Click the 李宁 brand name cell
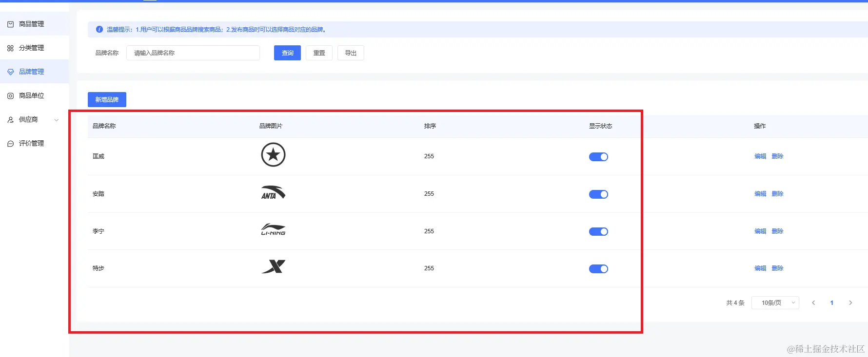 tap(99, 231)
